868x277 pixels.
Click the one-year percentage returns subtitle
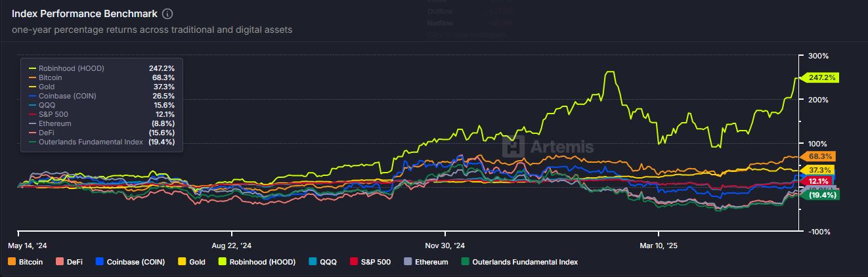coord(152,30)
